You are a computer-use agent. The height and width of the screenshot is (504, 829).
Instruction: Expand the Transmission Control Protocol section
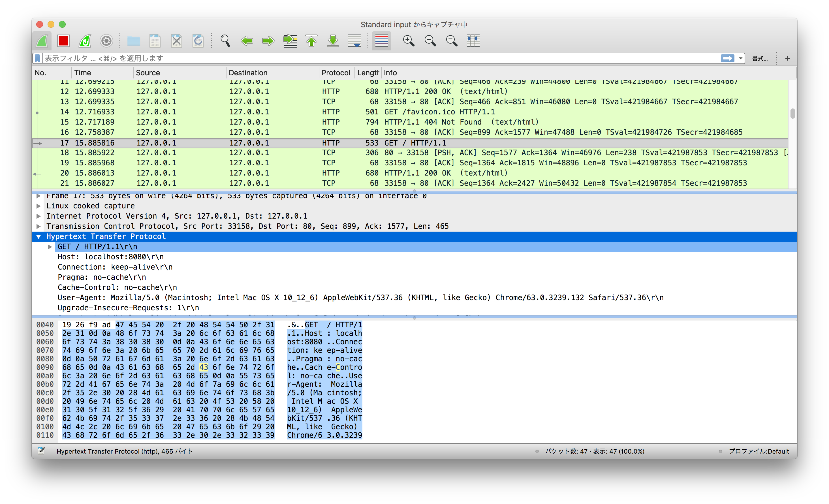pos(39,227)
